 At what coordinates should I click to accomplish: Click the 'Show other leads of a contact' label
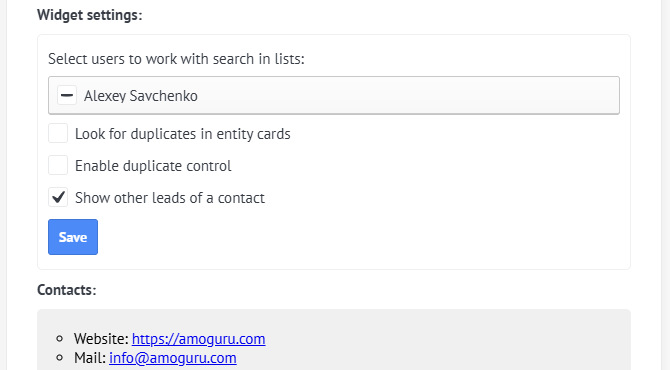pos(170,198)
